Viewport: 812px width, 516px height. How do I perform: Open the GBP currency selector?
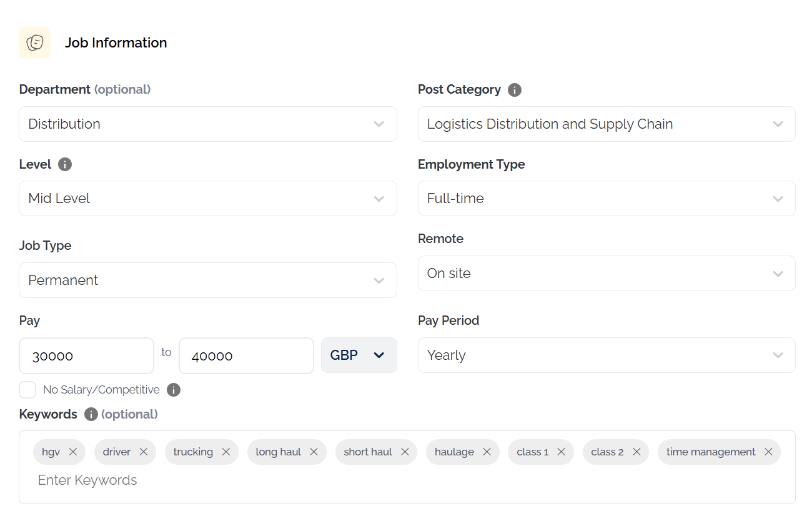point(359,355)
